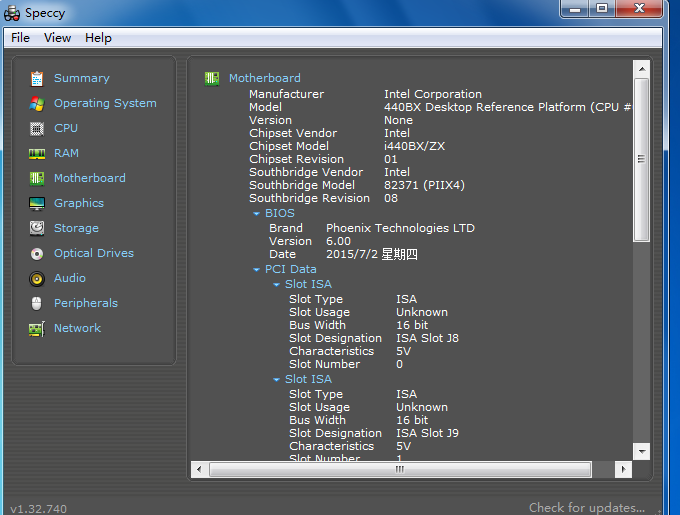Open the Help menu

(98, 38)
